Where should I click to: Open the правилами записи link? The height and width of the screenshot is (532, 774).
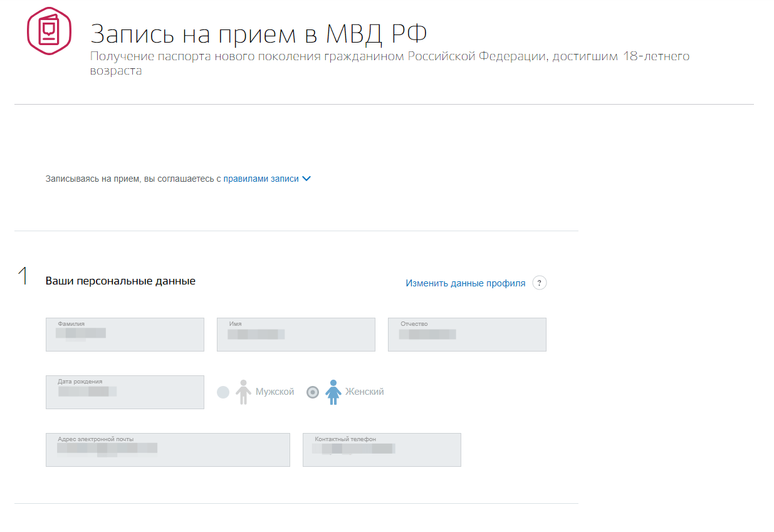261,179
